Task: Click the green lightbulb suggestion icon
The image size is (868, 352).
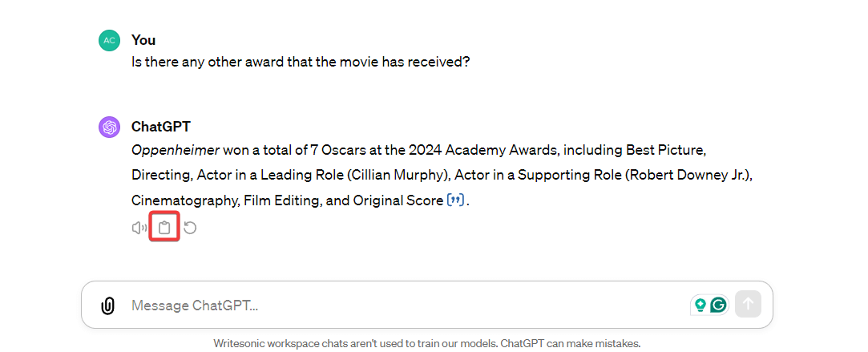Action: (x=700, y=305)
